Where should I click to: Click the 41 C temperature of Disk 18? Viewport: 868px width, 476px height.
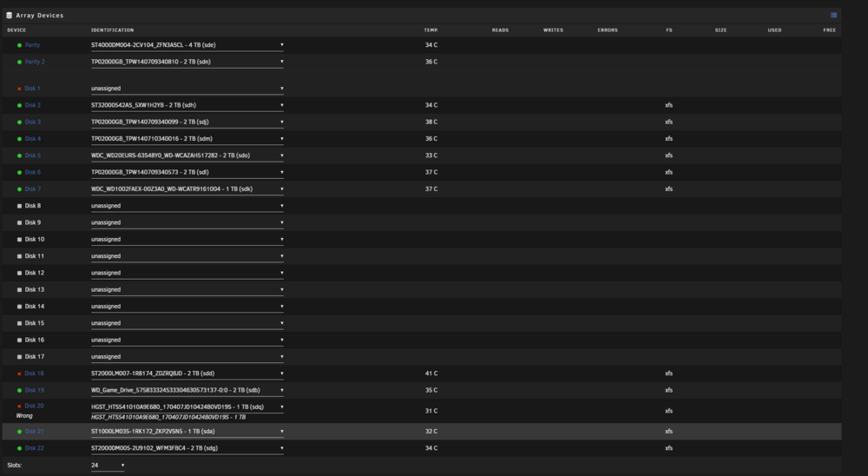tap(431, 374)
